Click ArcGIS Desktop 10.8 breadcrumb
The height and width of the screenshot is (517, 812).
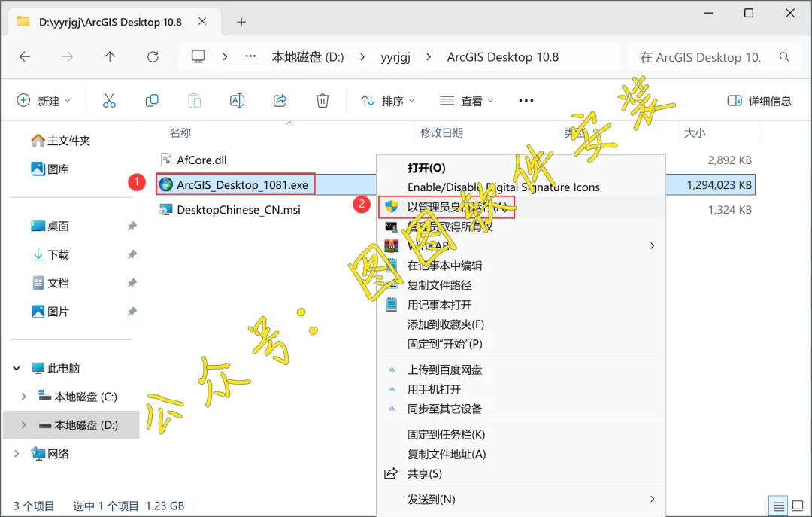pyautogui.click(x=503, y=57)
